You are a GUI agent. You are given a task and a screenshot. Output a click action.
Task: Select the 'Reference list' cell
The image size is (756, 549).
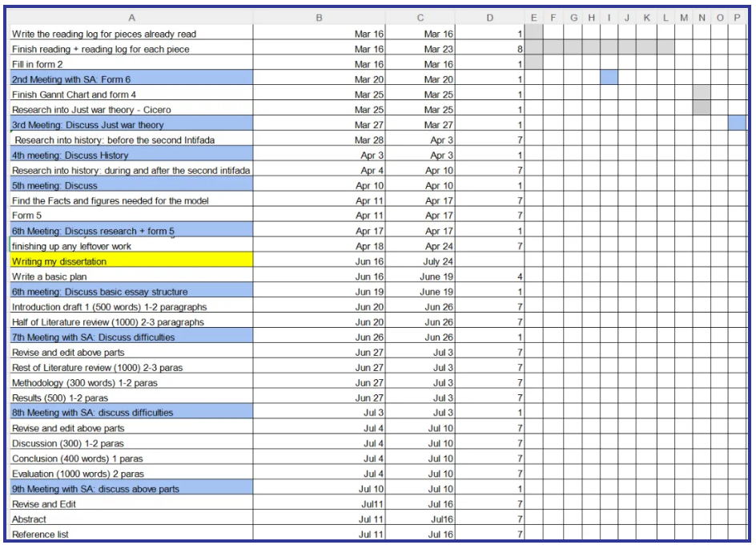pyautogui.click(x=131, y=535)
